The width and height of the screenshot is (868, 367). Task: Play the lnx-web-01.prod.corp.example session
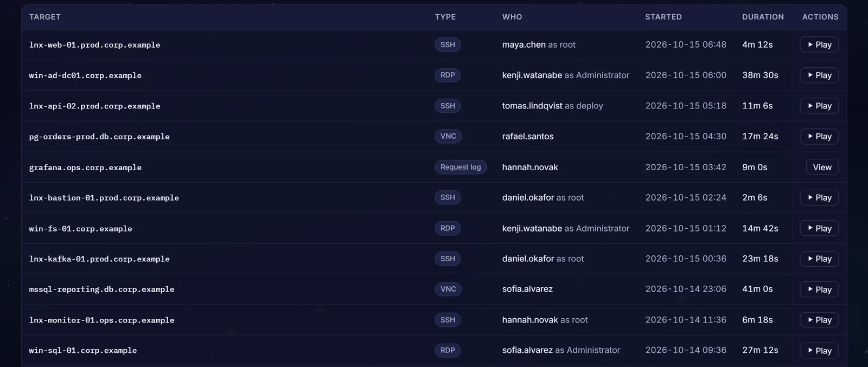pyautogui.click(x=819, y=44)
